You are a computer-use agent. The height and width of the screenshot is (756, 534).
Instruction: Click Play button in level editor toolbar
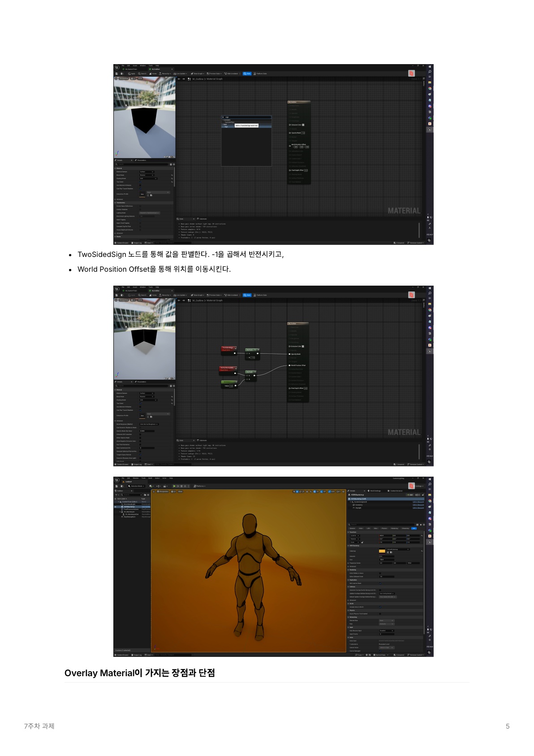pyautogui.click(x=174, y=486)
